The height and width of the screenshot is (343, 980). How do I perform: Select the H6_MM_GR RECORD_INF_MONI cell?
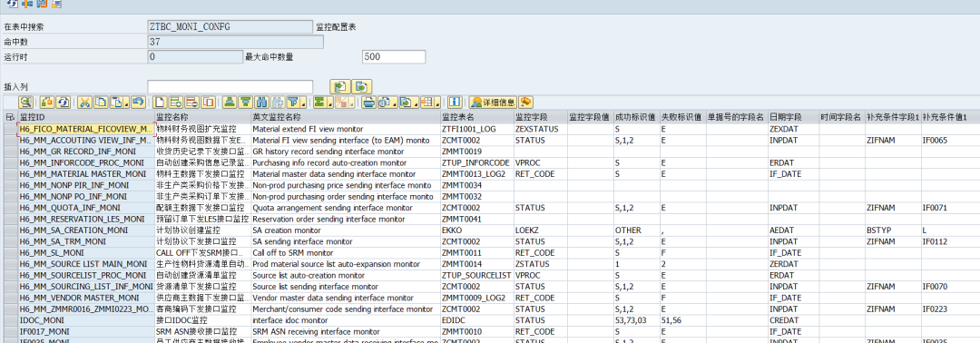click(85, 152)
